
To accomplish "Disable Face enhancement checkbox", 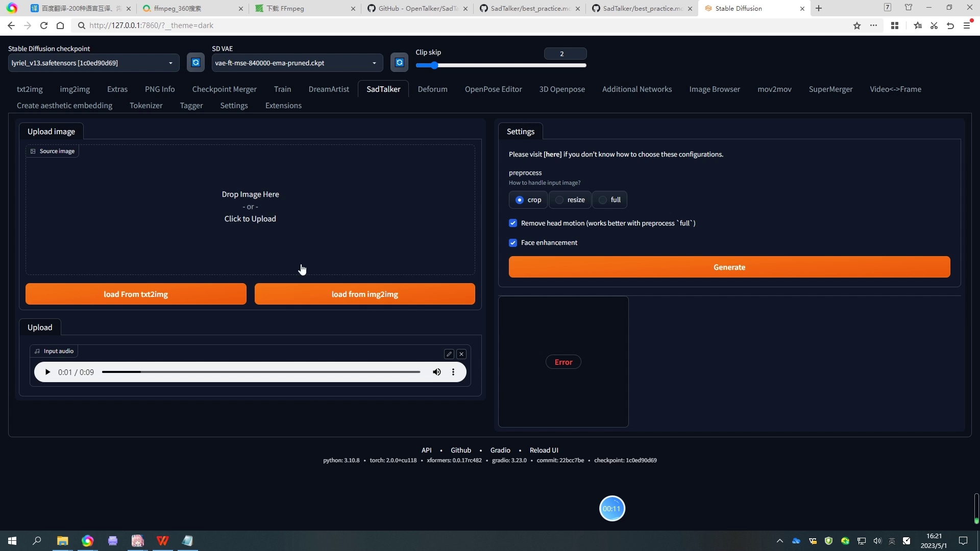I will coord(513,243).
